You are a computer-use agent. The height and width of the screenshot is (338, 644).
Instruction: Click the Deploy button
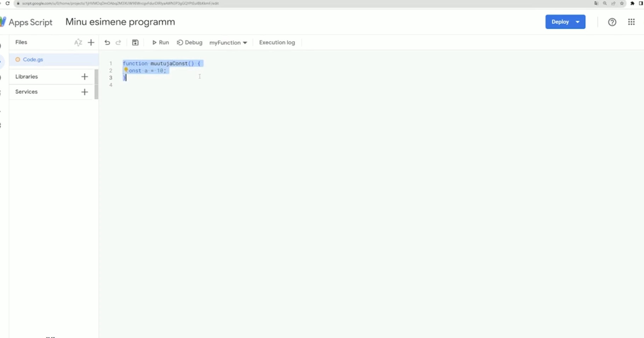[560, 22]
